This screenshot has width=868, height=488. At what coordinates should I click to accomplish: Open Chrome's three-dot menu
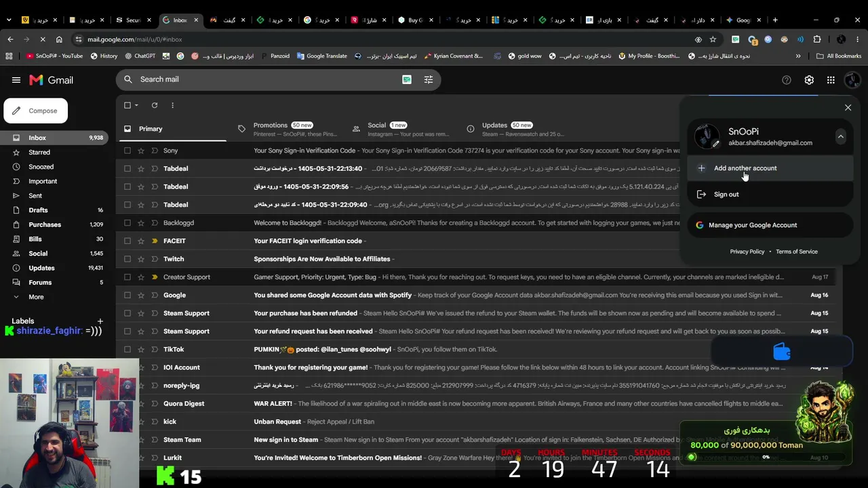(x=858, y=39)
